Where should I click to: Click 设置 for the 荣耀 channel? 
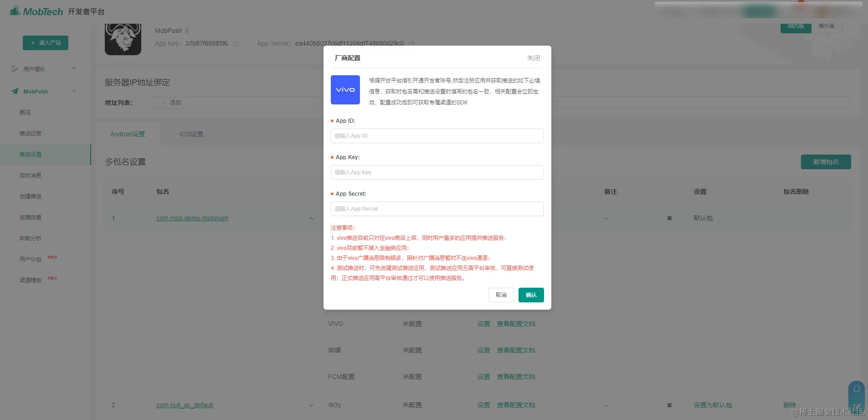click(484, 350)
